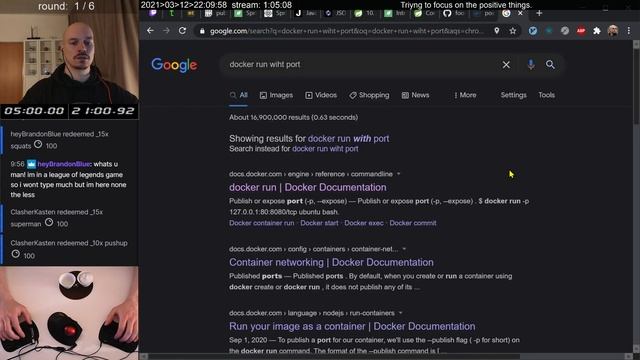This screenshot has height=360, width=640.
Task: Click the browser forward arrow
Action: [x=166, y=31]
